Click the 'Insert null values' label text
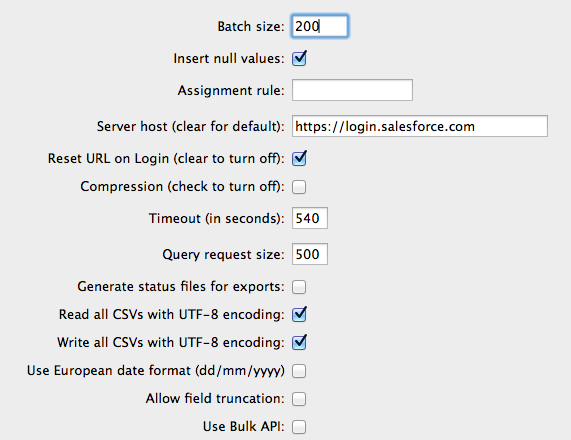 coord(229,59)
